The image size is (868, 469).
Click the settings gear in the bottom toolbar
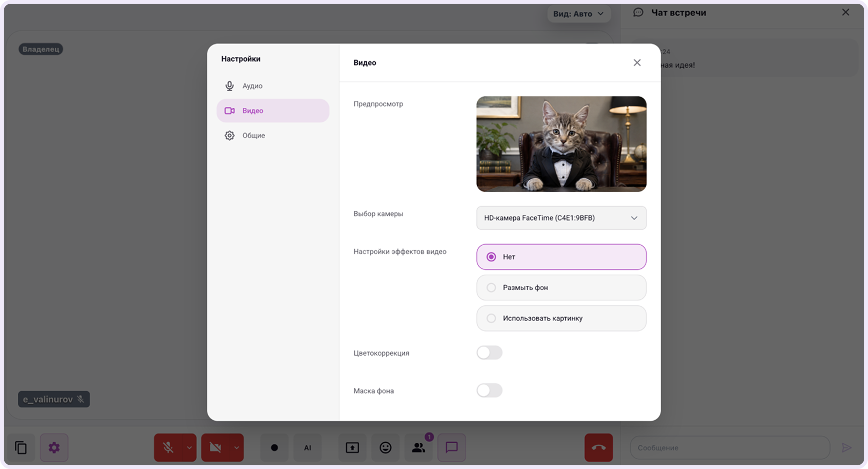click(54, 448)
